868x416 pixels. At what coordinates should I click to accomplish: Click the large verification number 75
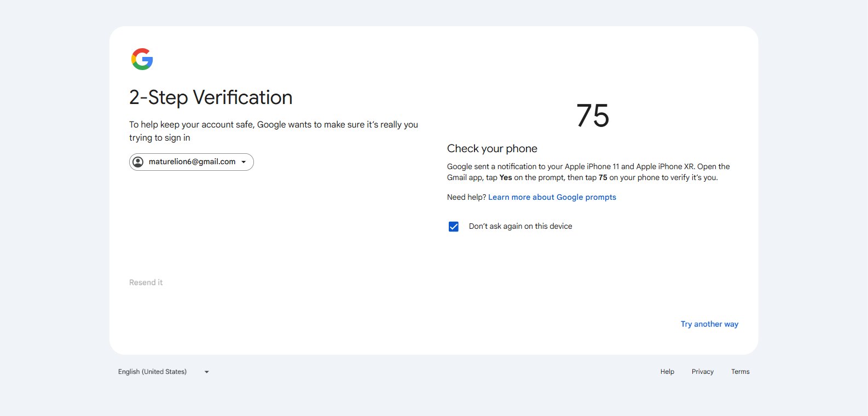click(x=593, y=116)
